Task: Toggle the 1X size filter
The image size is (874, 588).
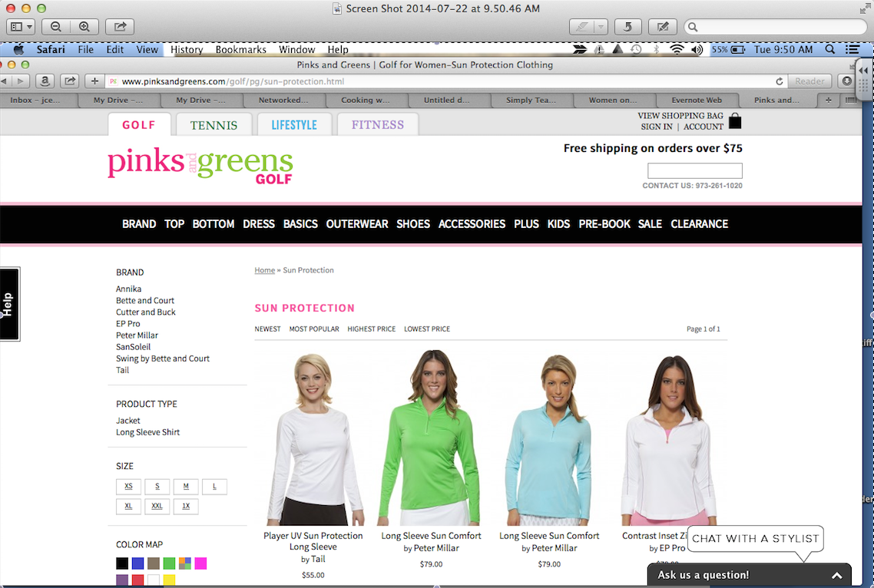Action: click(186, 506)
